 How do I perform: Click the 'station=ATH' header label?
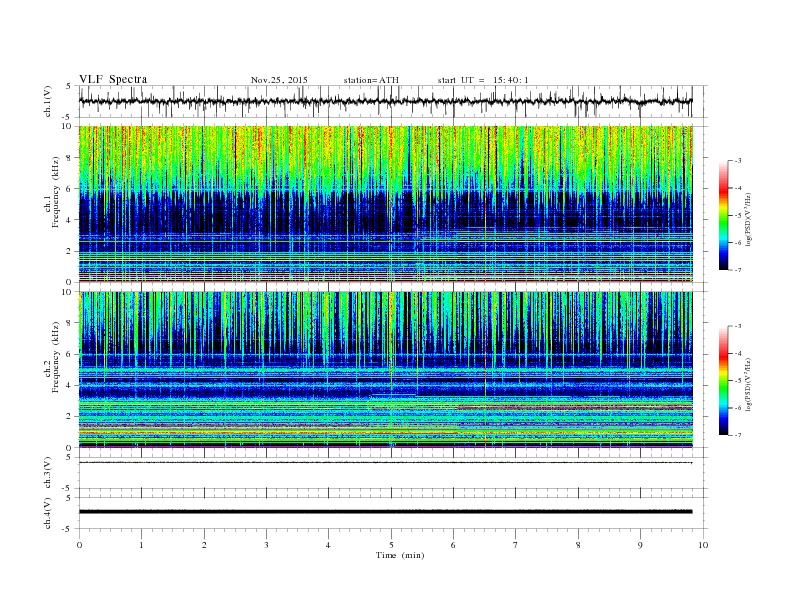(x=371, y=80)
